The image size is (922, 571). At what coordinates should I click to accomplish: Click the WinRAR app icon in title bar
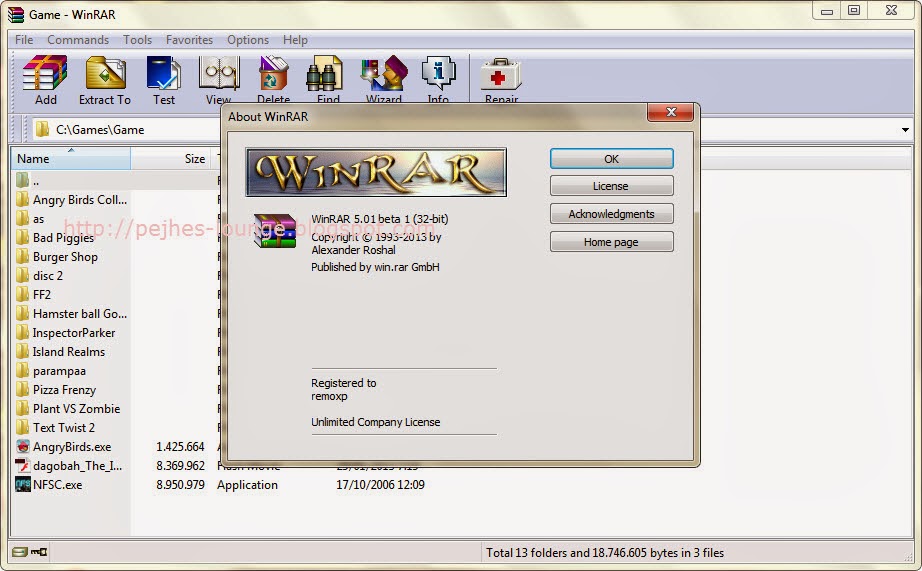coord(16,15)
